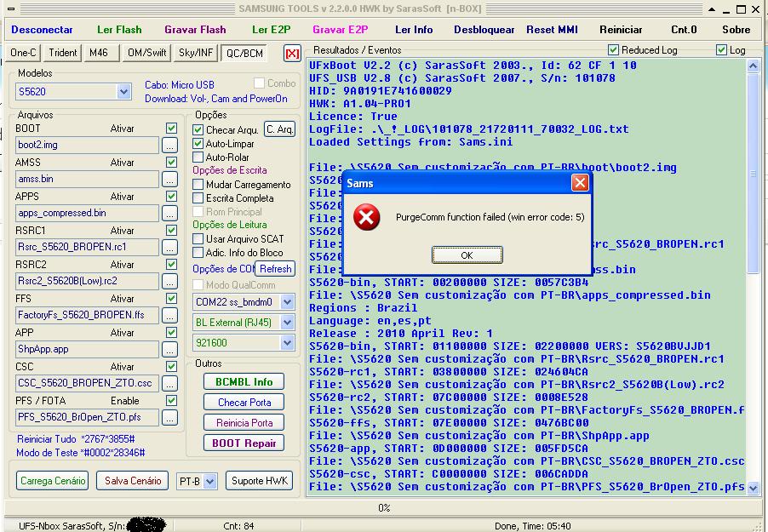
Task: Open the PT-B language dropdown
Action: tap(210, 482)
